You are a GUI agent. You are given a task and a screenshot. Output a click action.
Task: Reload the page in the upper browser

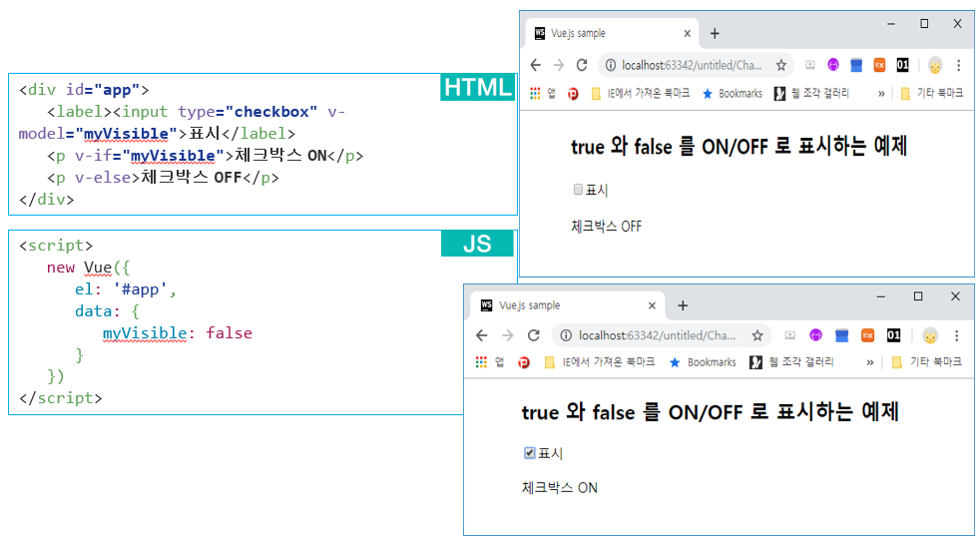582,65
